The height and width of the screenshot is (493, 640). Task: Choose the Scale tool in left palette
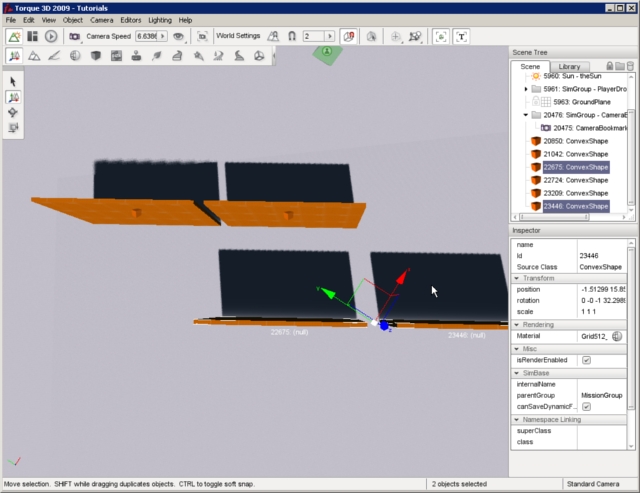(x=13, y=128)
